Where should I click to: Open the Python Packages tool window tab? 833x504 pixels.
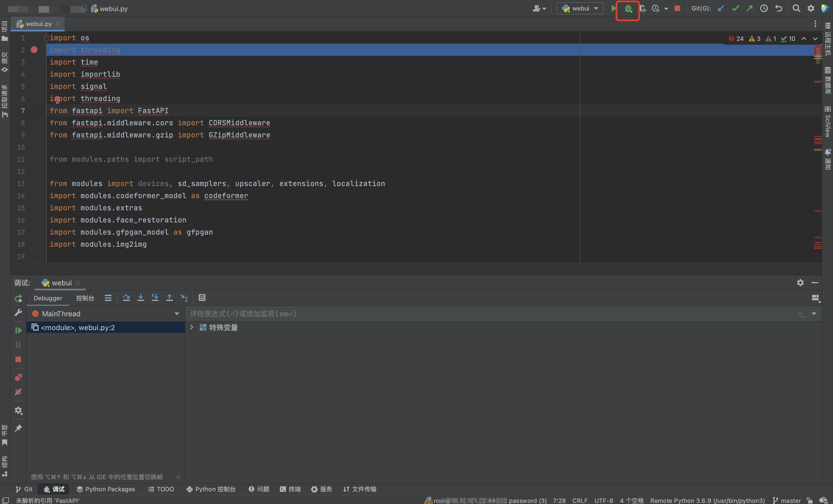105,489
